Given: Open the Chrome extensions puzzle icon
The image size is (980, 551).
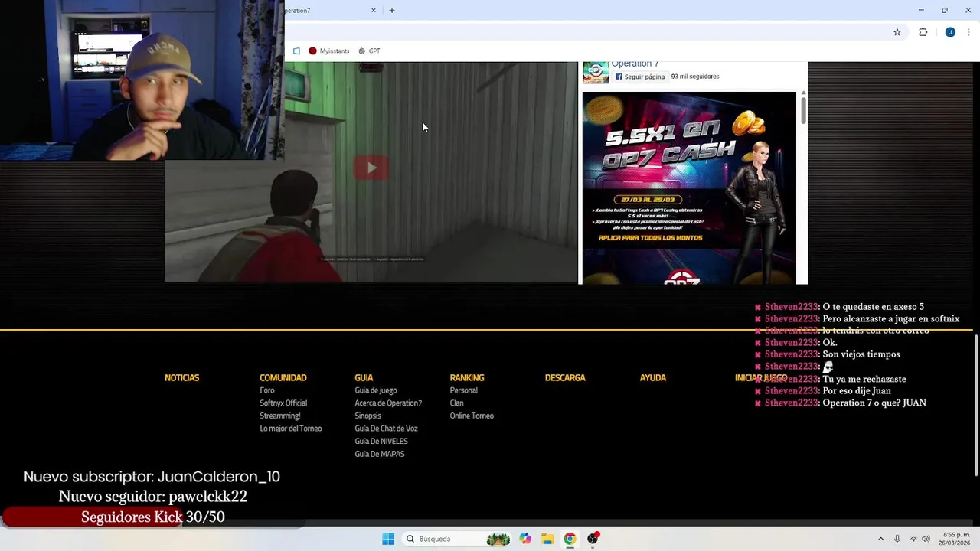Looking at the screenshot, I should 923,32.
